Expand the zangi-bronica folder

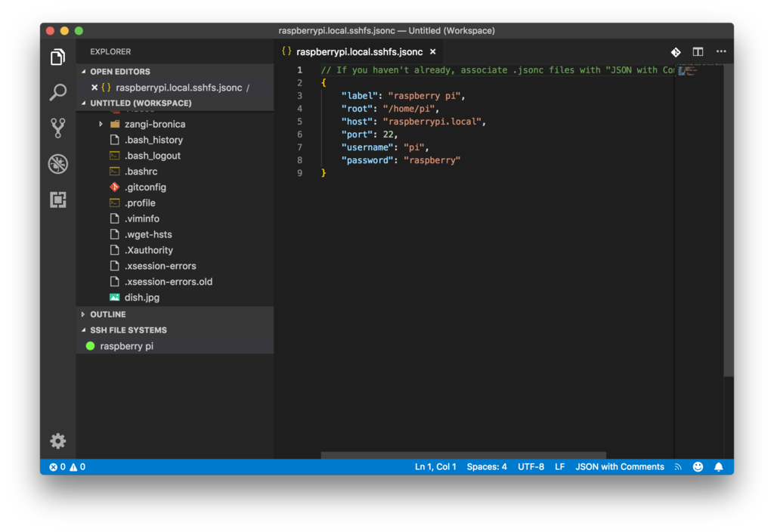pyautogui.click(x=101, y=124)
